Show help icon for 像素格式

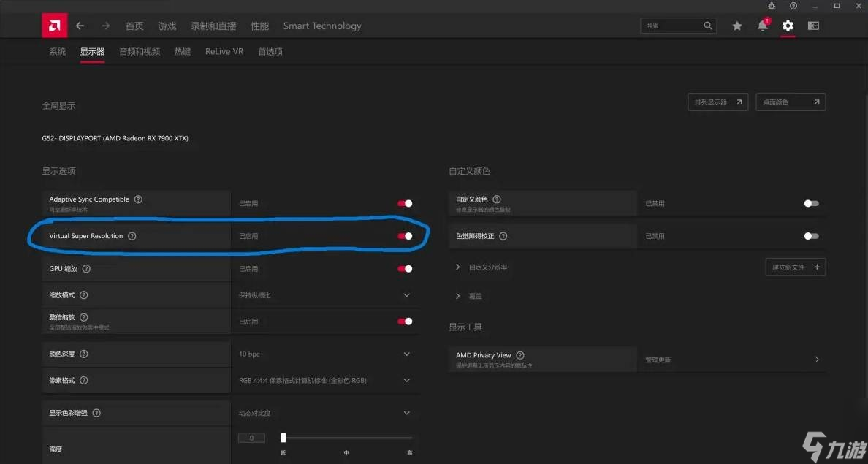83,381
